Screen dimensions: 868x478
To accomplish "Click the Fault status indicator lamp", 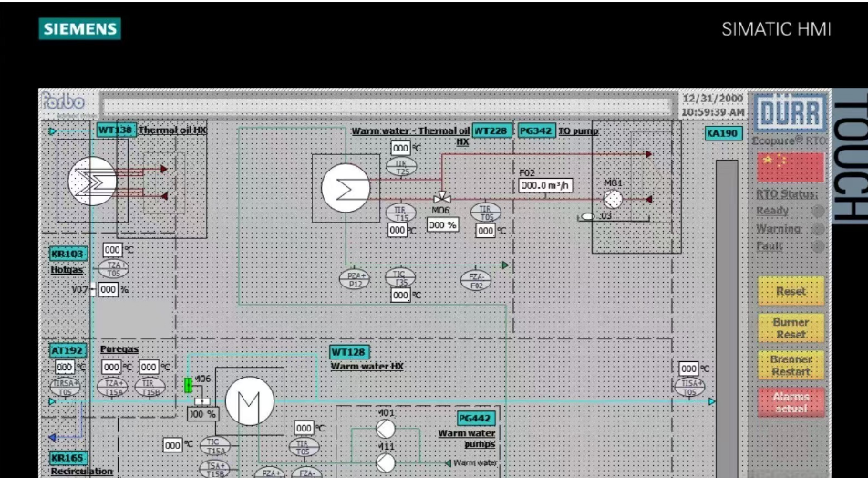I will click(x=818, y=246).
